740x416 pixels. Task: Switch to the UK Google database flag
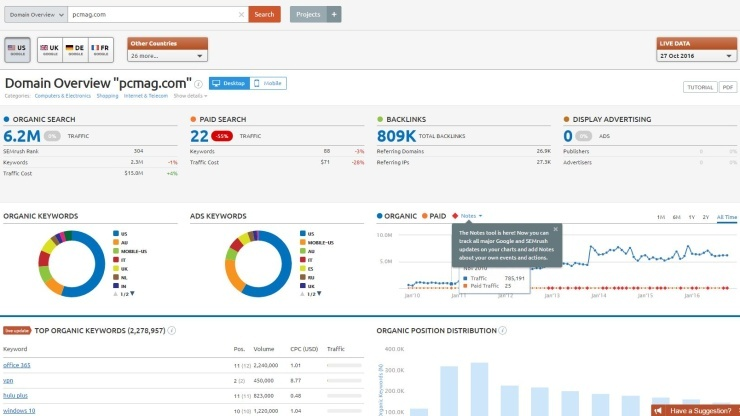pyautogui.click(x=46, y=48)
